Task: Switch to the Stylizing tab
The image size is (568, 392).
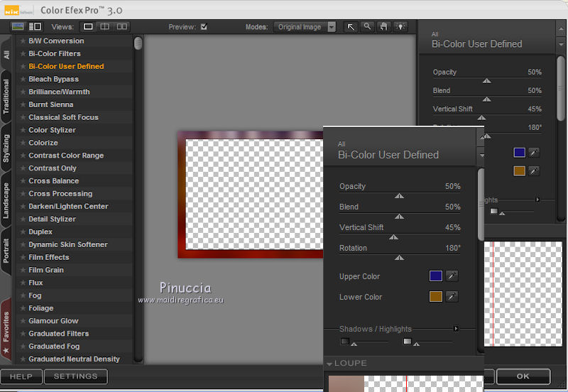Action: click(6, 148)
